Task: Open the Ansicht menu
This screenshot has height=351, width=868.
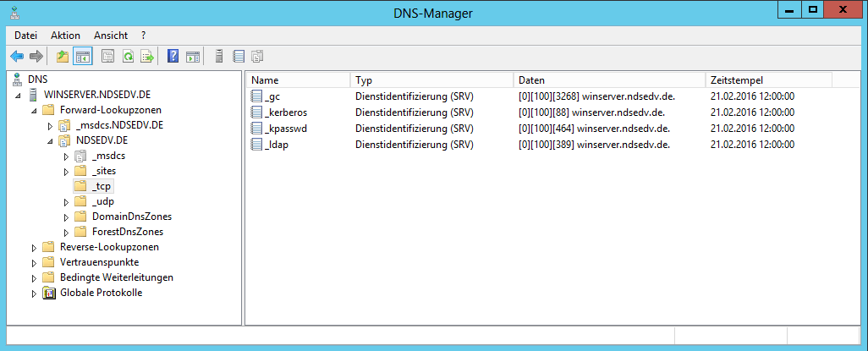Action: tap(111, 36)
